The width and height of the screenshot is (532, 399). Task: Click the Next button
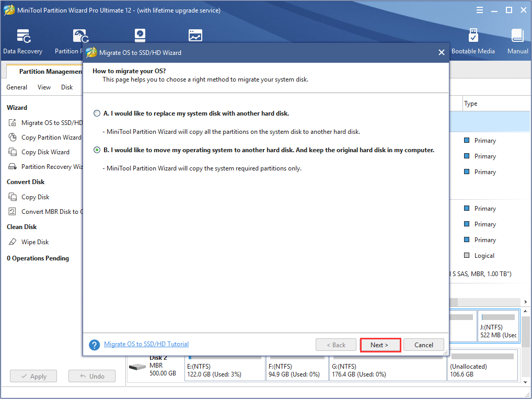(380, 345)
